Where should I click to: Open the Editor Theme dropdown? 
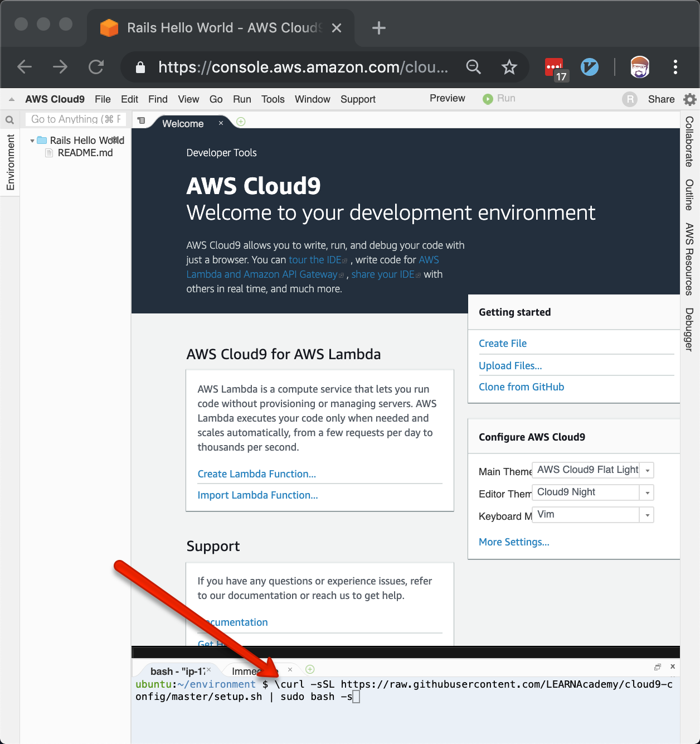pos(592,492)
